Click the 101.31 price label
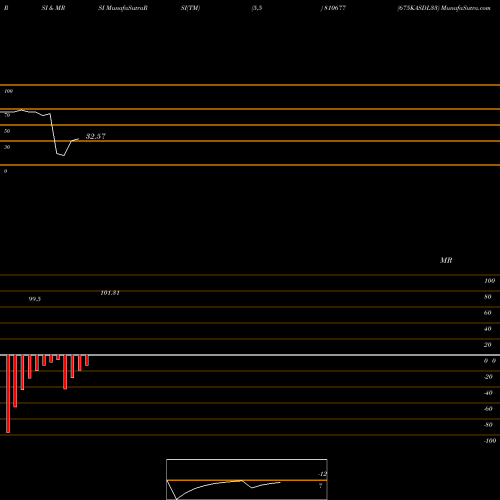This screenshot has height=500, width=500. tap(110, 293)
